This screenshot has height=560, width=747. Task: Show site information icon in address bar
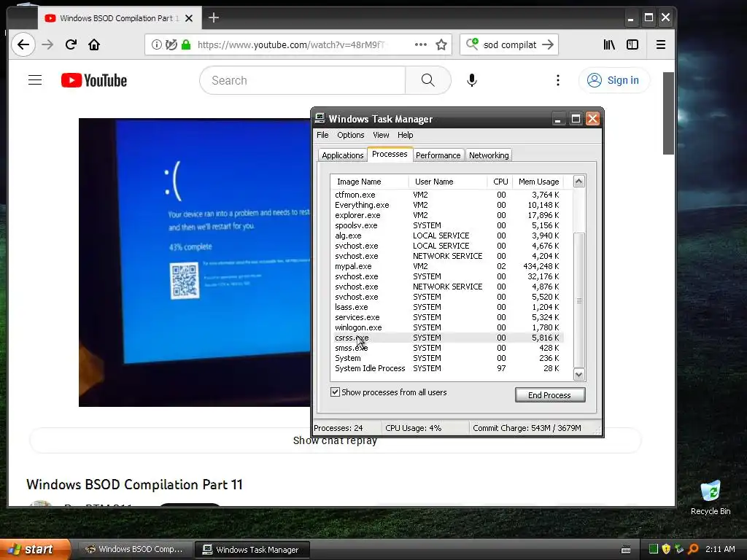click(x=156, y=44)
